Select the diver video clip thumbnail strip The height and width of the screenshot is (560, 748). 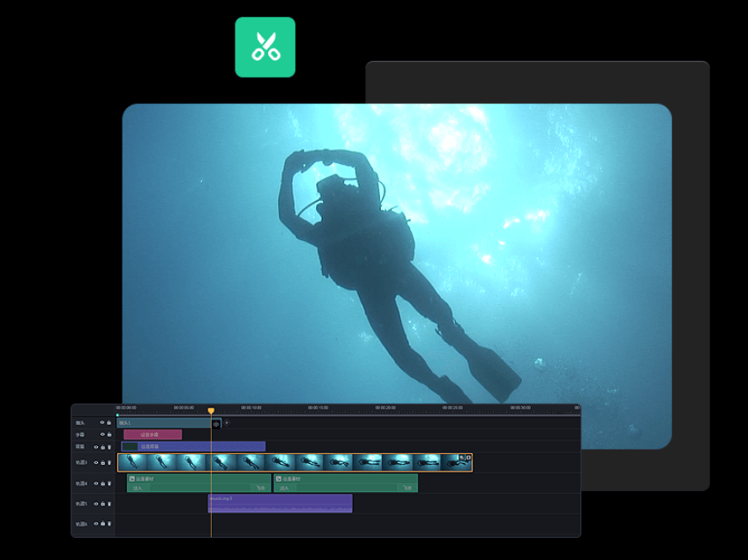[x=295, y=462]
